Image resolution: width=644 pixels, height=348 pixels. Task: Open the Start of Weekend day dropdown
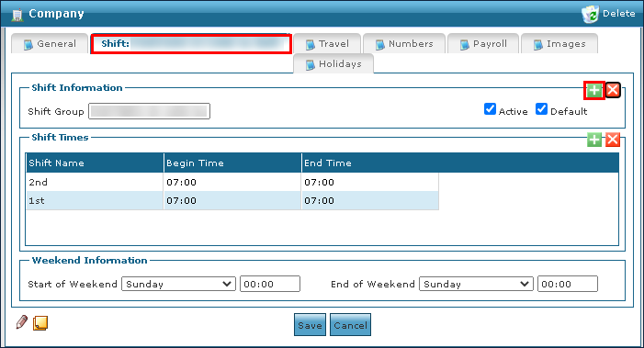(178, 284)
